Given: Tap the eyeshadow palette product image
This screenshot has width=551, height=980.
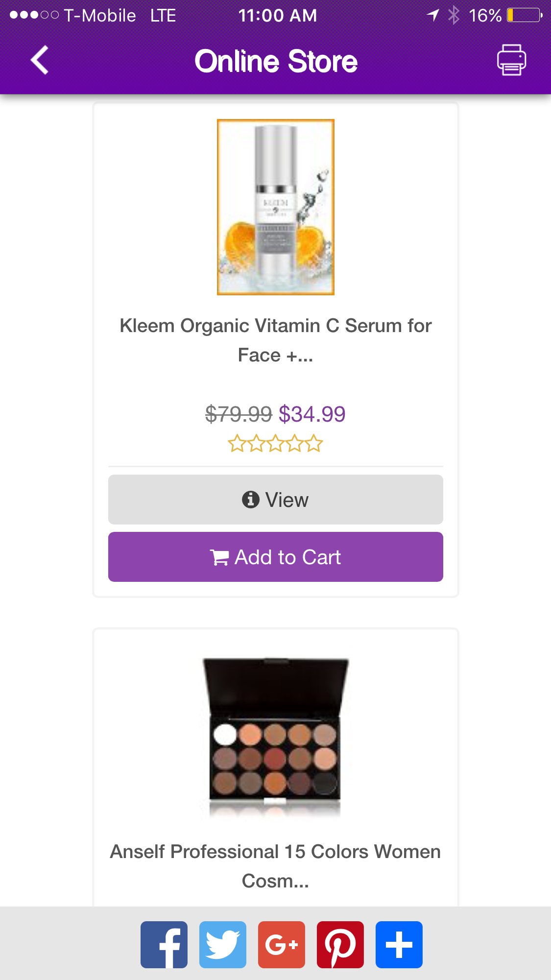Looking at the screenshot, I should coord(275,737).
